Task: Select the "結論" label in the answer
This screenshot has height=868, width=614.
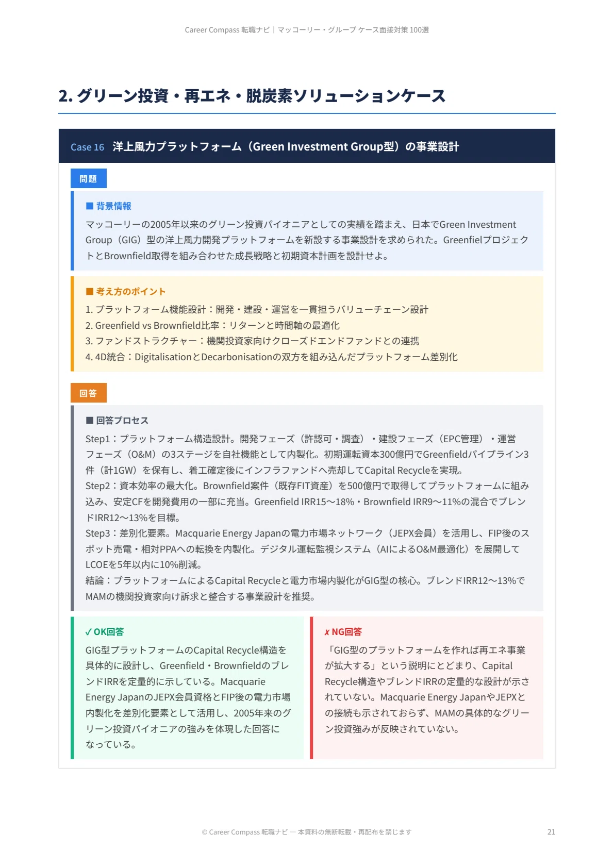Action: [95, 580]
